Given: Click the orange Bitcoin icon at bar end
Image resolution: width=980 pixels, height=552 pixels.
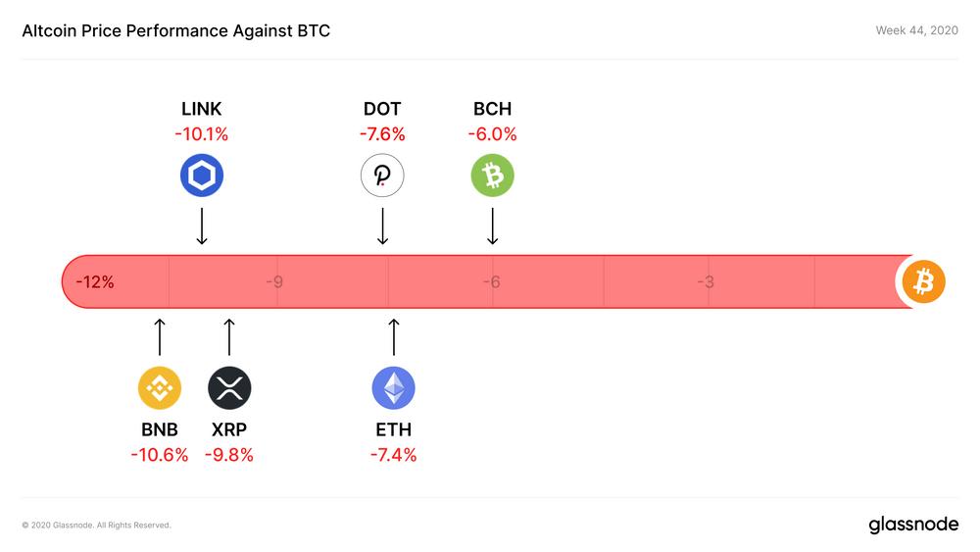Looking at the screenshot, I should [922, 282].
